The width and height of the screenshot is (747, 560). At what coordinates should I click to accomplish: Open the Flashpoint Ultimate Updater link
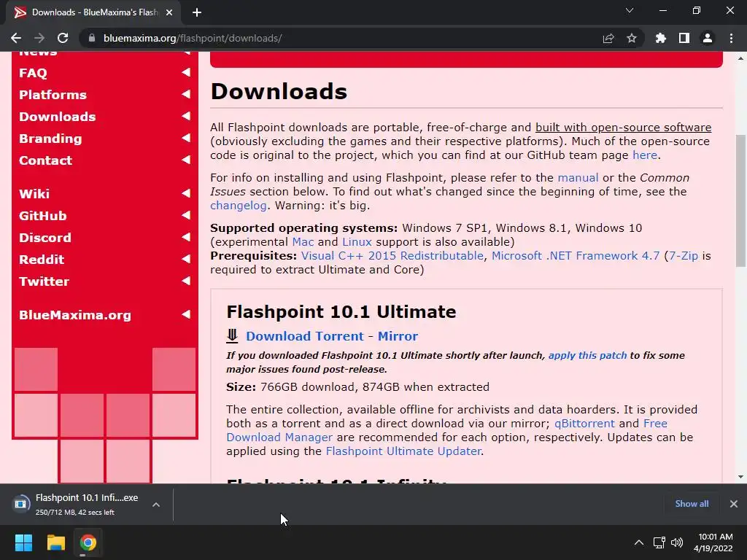[x=403, y=451]
